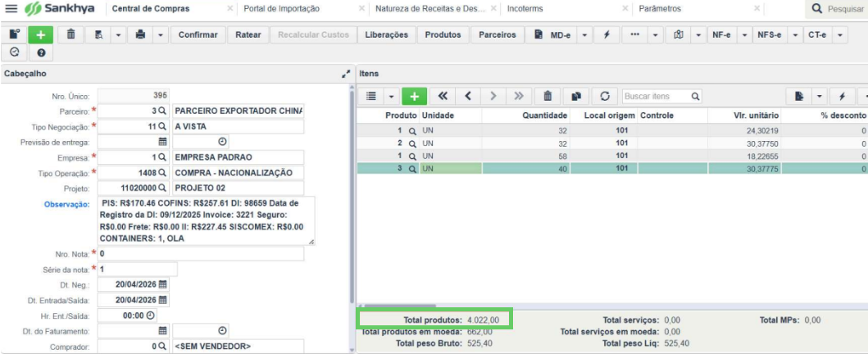Click the MD-e button
The width and height of the screenshot is (868, 354).
coord(552,35)
